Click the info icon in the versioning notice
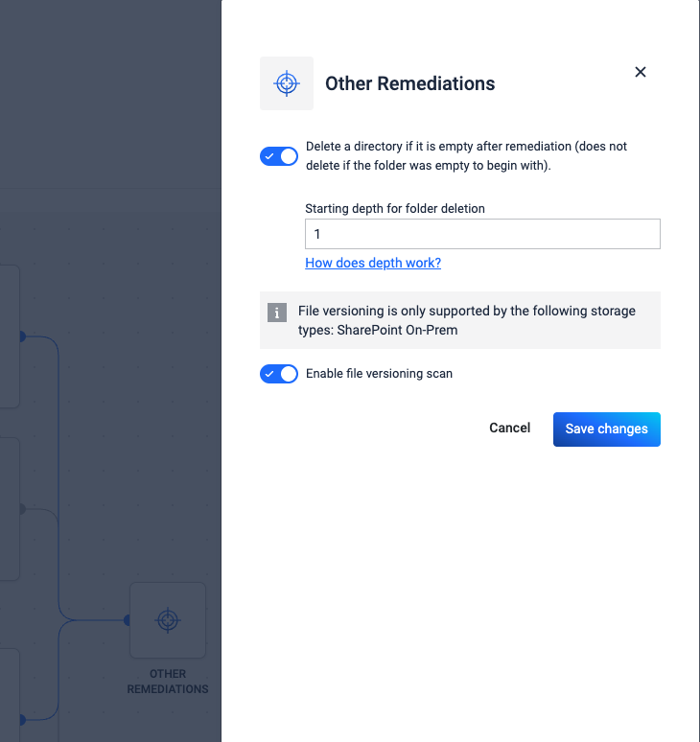700x742 pixels. 276,312
